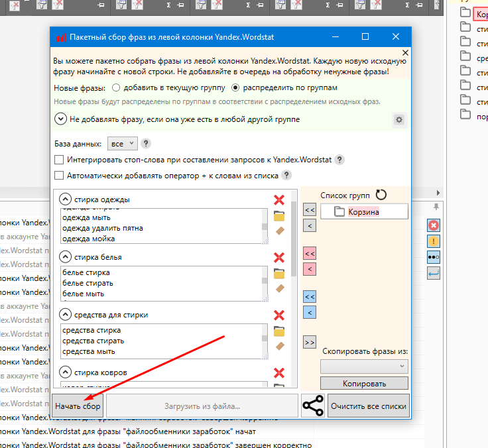Collapse the «стирка белья» group
This screenshot has width=488, height=448.
click(x=65, y=257)
